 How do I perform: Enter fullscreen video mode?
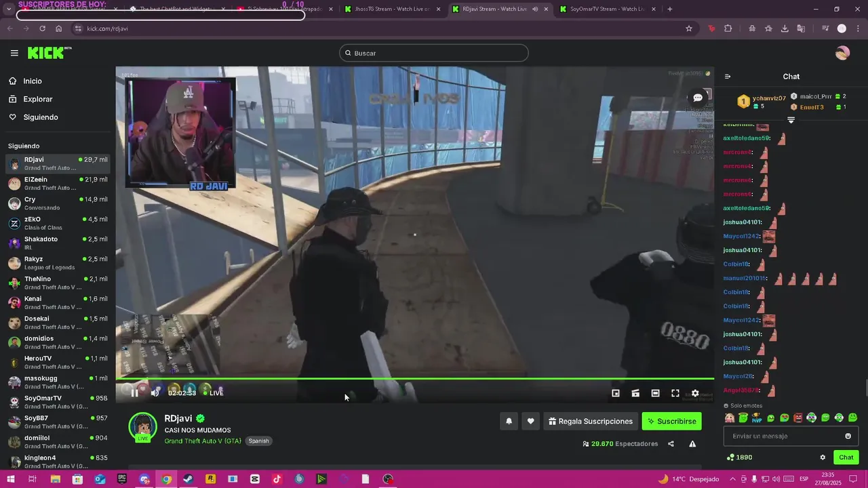coord(675,393)
